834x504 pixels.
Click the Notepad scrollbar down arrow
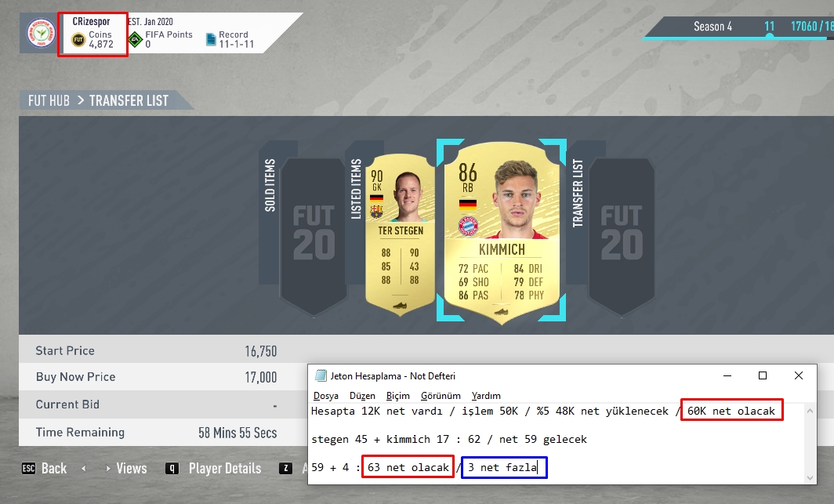(x=810, y=477)
